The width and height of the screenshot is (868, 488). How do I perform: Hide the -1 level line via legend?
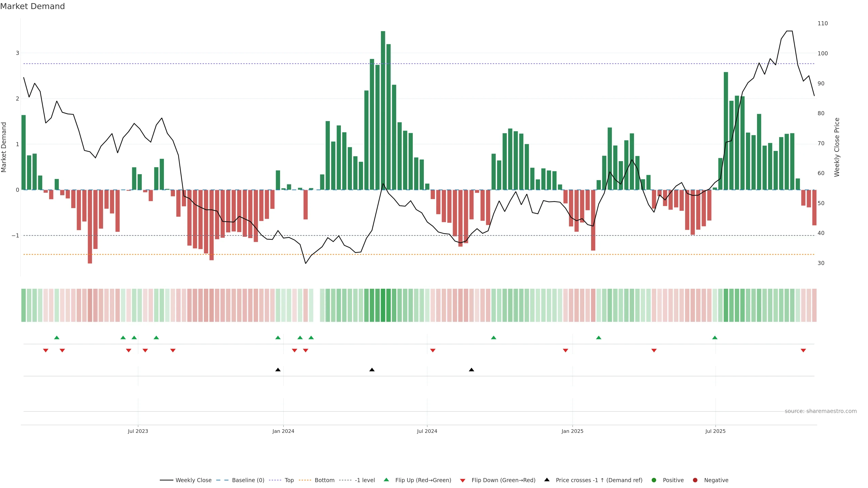pos(365,480)
